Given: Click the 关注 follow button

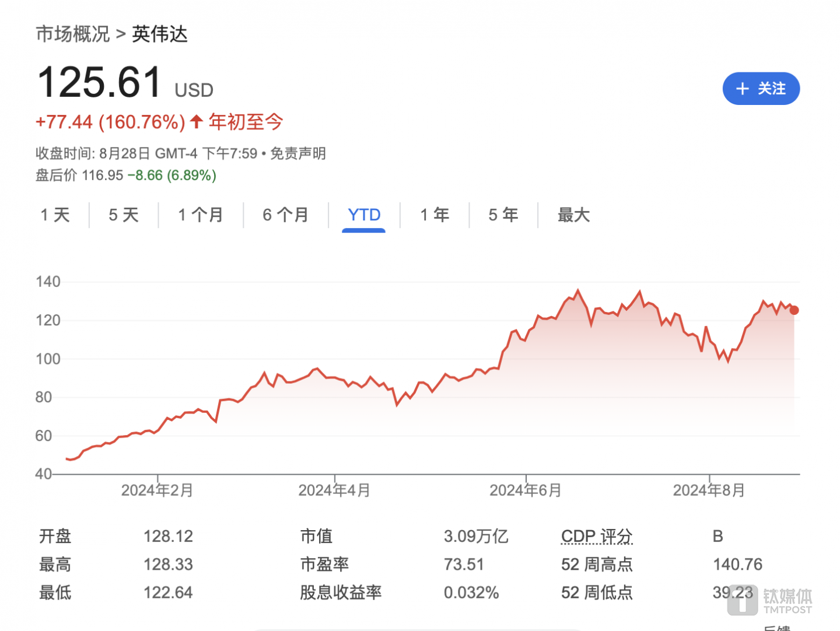Looking at the screenshot, I should pyautogui.click(x=761, y=89).
